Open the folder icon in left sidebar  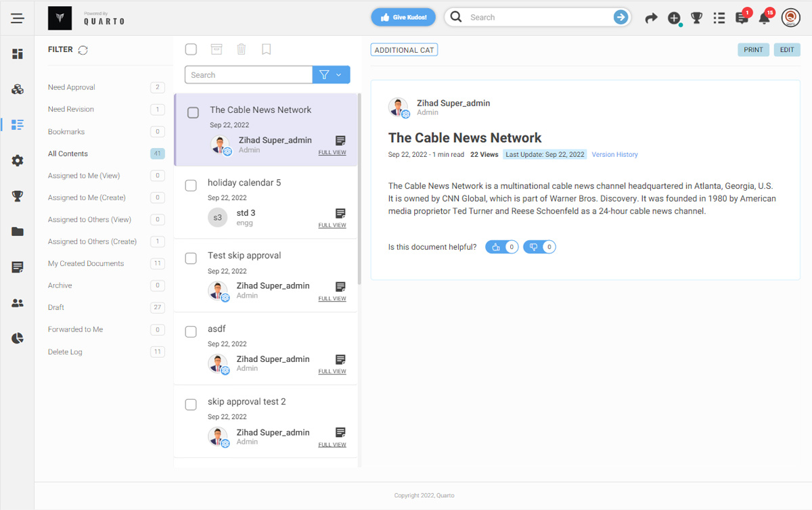click(x=18, y=231)
